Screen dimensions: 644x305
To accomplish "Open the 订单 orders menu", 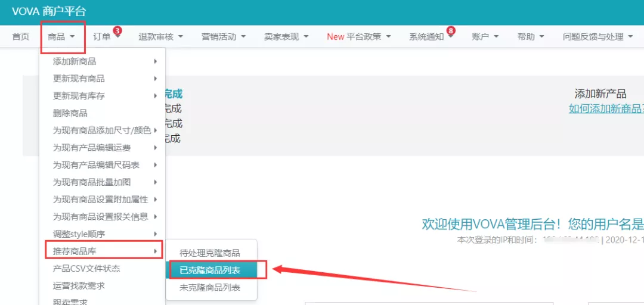I will click(106, 36).
